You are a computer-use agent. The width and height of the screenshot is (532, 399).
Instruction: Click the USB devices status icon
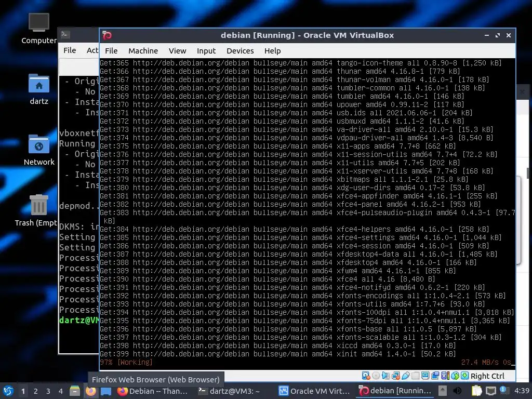(406, 376)
